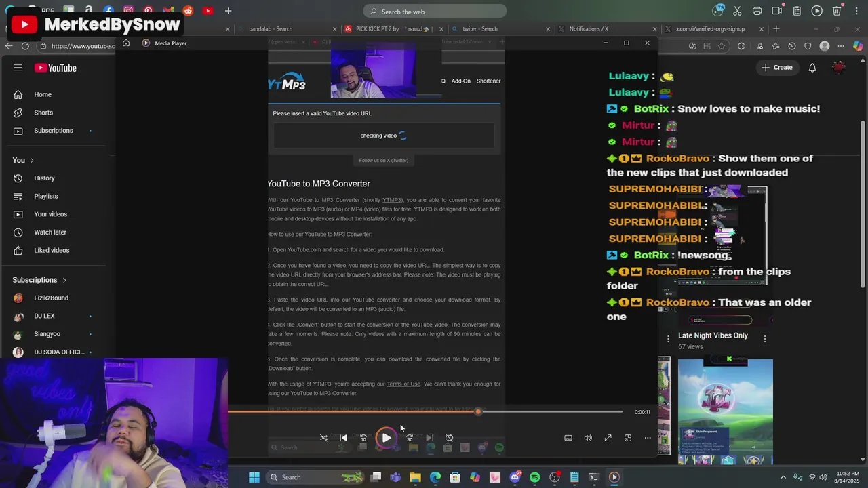Skip back 10 seconds in Media Player
868x488 pixels.
(x=363, y=438)
